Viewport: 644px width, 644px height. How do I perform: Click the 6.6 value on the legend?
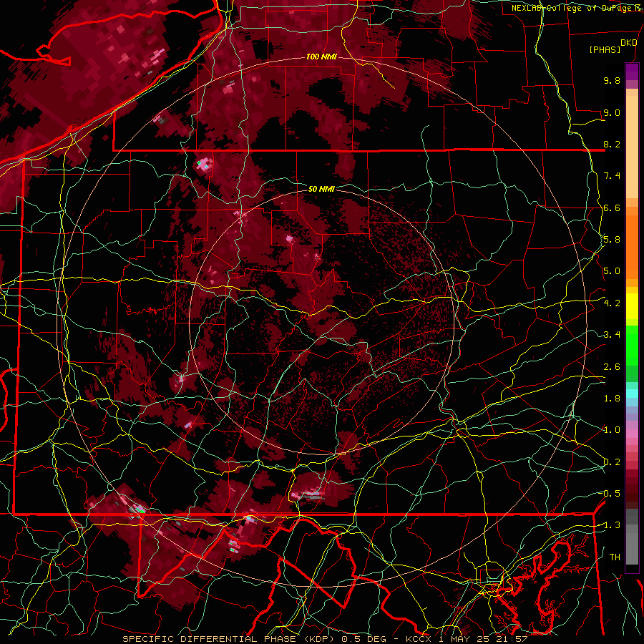(612, 208)
